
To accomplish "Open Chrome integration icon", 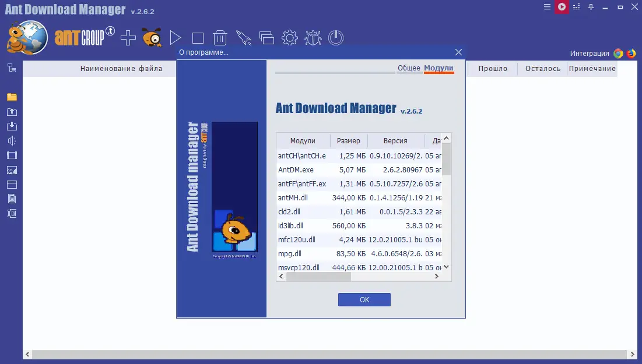I will click(x=618, y=53).
